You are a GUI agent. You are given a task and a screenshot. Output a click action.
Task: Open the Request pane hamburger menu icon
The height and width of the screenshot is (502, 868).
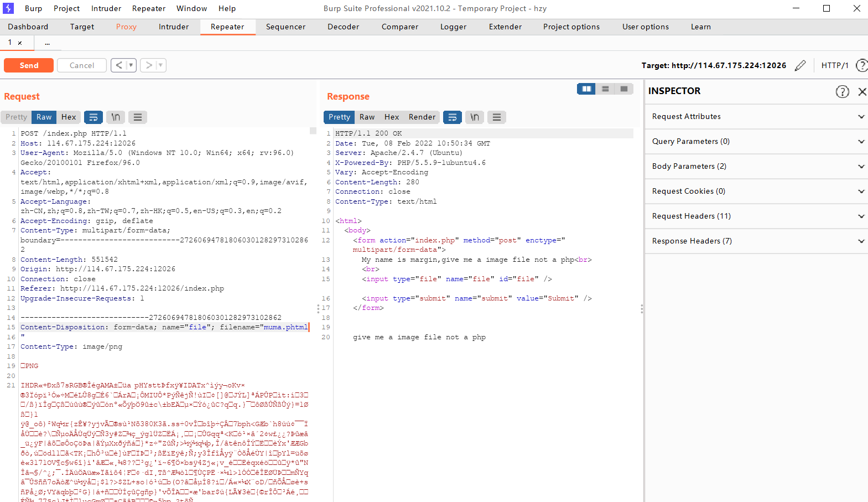click(138, 117)
